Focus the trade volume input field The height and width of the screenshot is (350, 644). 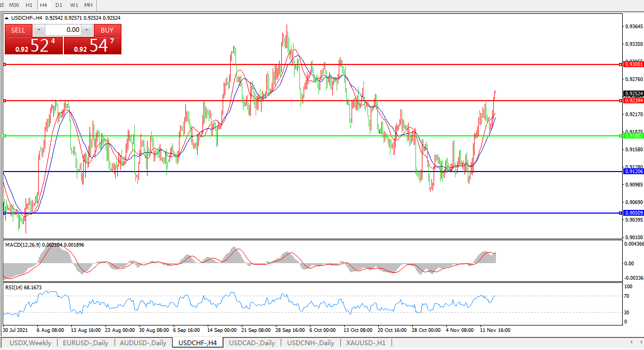coord(63,30)
